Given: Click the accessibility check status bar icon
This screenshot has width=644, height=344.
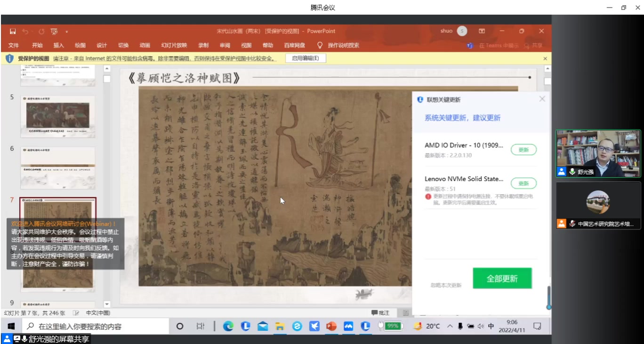Looking at the screenshot, I should point(76,313).
